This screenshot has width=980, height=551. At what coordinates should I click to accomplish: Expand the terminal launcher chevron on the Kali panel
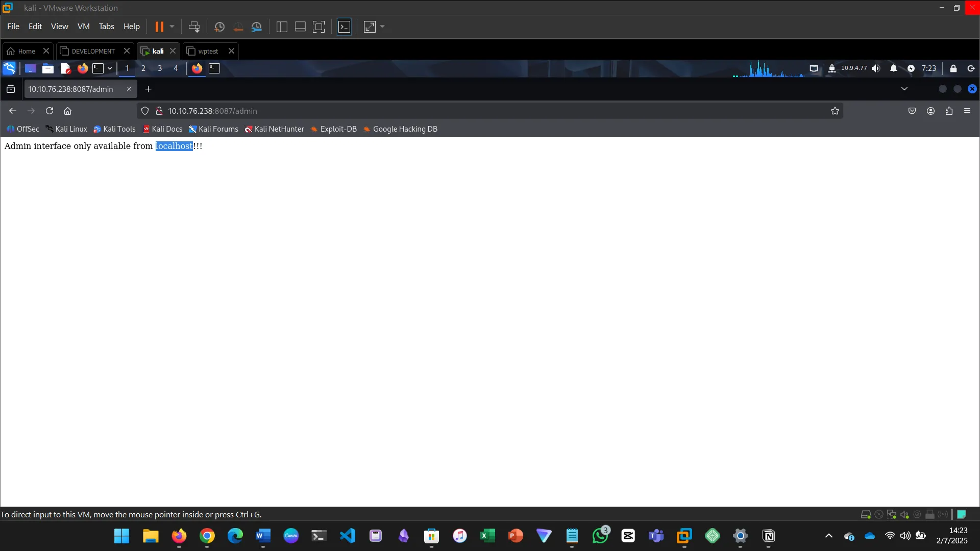click(110, 68)
